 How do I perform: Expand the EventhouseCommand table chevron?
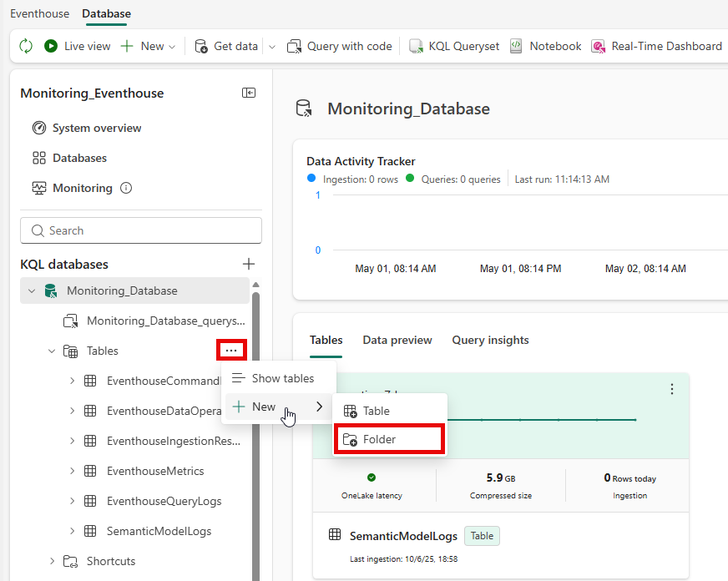tap(72, 381)
